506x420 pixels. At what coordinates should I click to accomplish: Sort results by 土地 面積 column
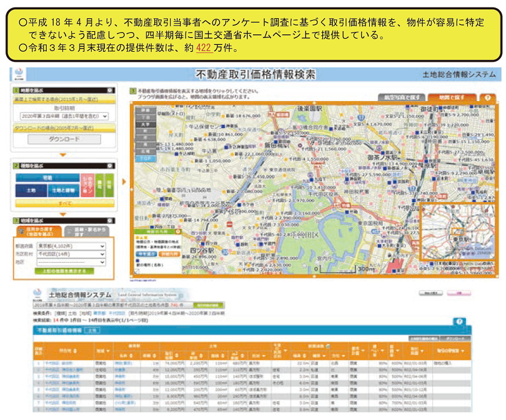point(222,356)
